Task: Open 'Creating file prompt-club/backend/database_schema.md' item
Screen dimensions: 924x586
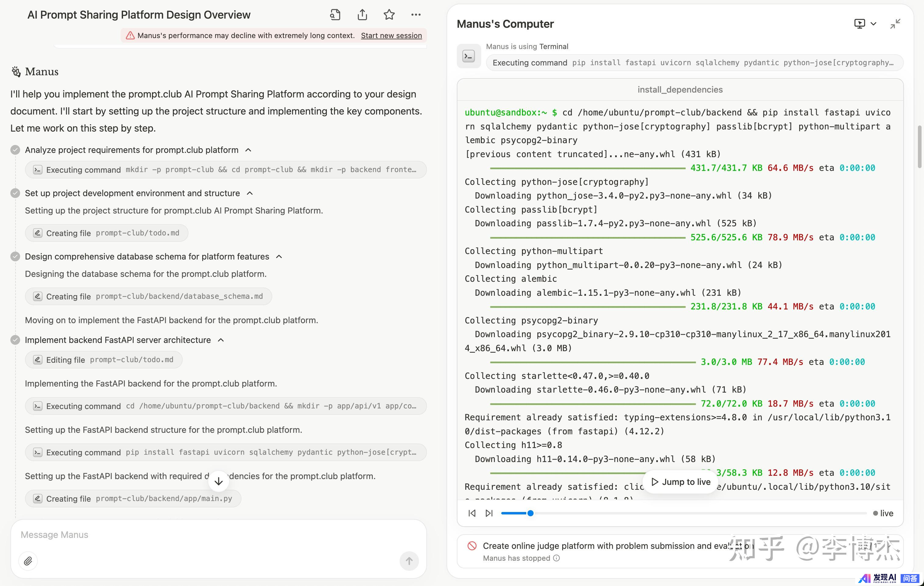Action: pyautogui.click(x=148, y=296)
